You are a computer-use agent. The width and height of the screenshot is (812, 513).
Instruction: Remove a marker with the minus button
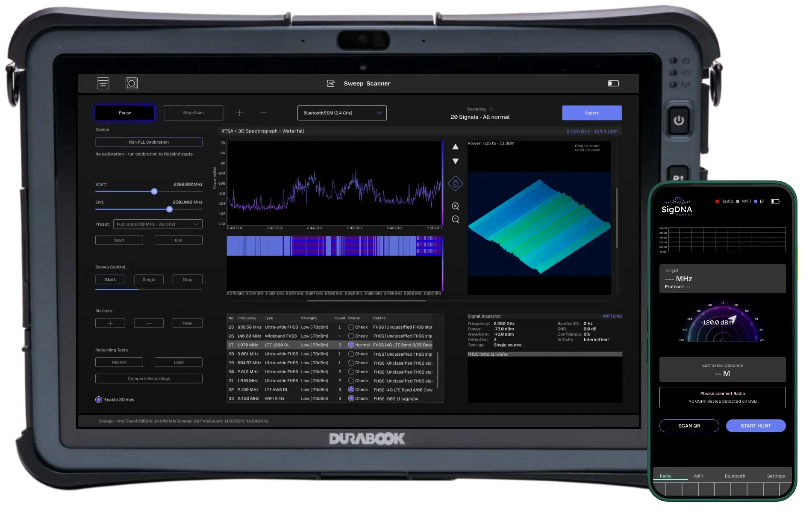pyautogui.click(x=149, y=323)
